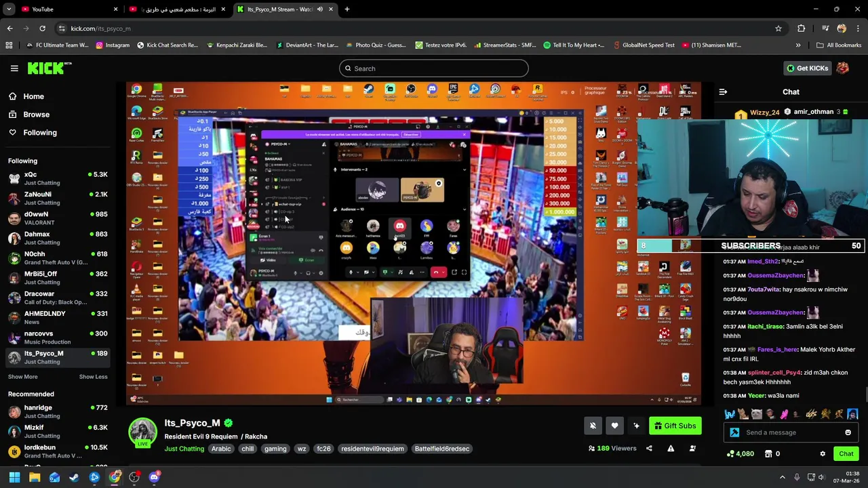Viewport: 868px width, 488px height.
Task: Click the hammer icon in message box
Action: (x=734, y=432)
